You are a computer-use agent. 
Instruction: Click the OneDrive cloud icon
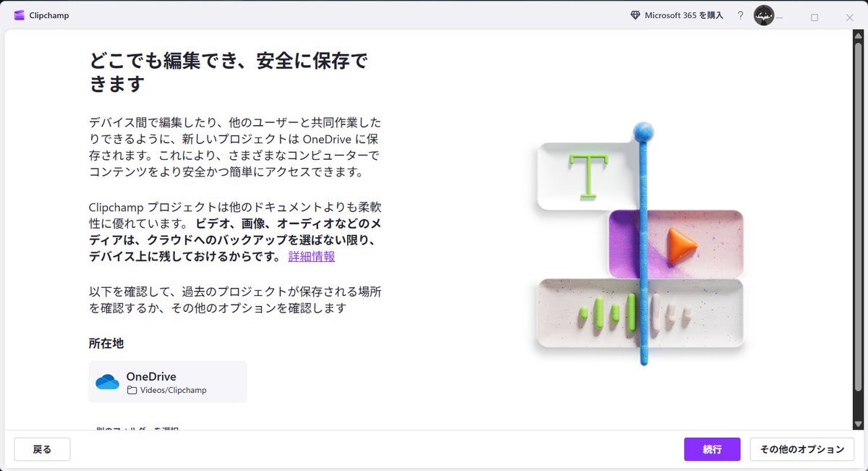(108, 382)
